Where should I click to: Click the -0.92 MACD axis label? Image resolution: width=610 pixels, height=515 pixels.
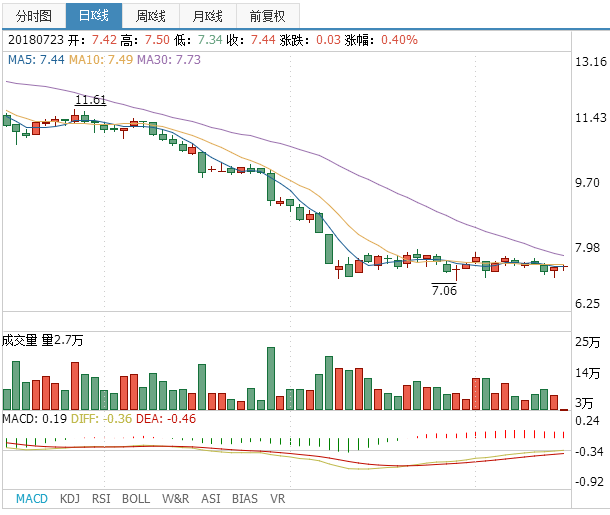click(589, 482)
